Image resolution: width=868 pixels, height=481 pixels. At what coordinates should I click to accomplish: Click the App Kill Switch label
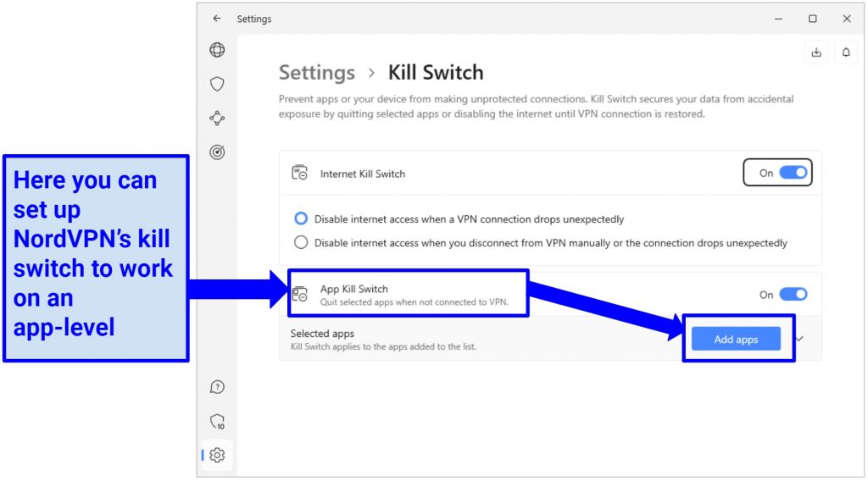(x=353, y=289)
